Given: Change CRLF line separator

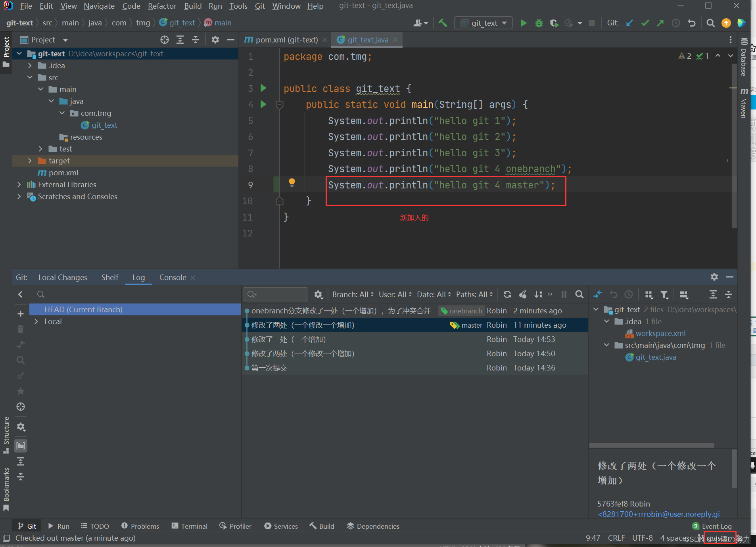Looking at the screenshot, I should click(616, 538).
